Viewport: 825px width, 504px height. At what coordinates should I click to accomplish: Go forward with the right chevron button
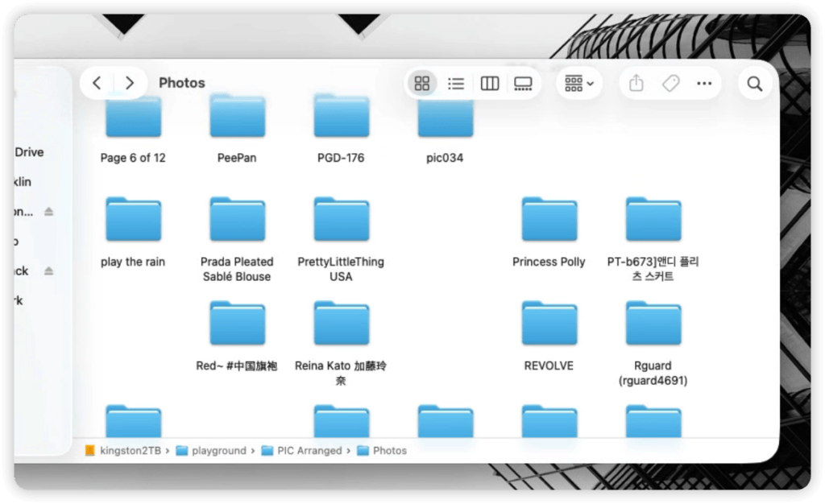pyautogui.click(x=130, y=83)
